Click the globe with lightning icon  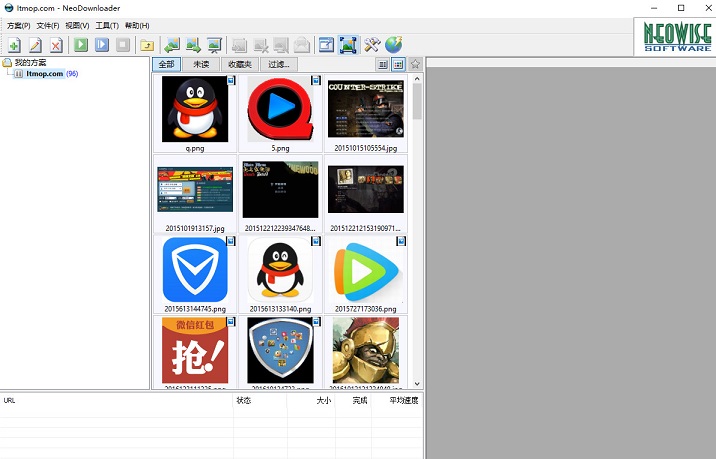(x=394, y=44)
